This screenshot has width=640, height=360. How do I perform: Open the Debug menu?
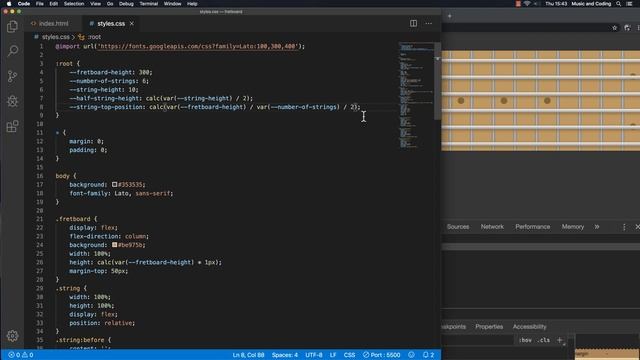126,4
